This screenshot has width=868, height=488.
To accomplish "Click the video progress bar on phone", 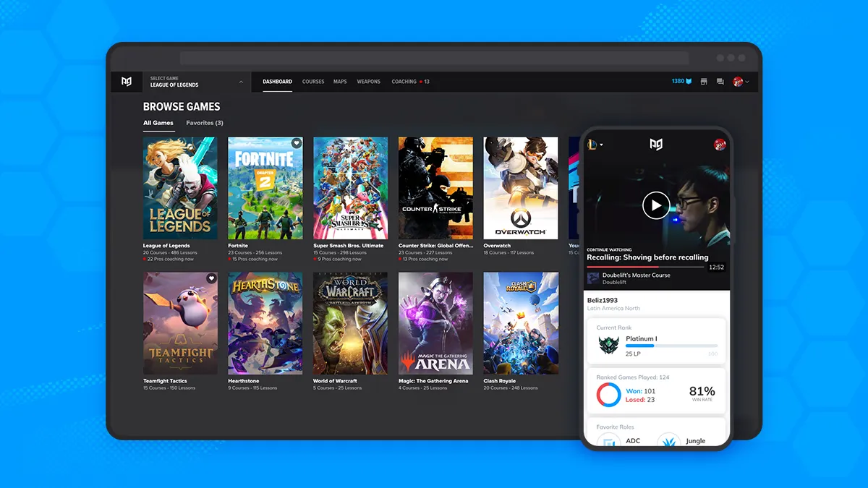I will [645, 267].
